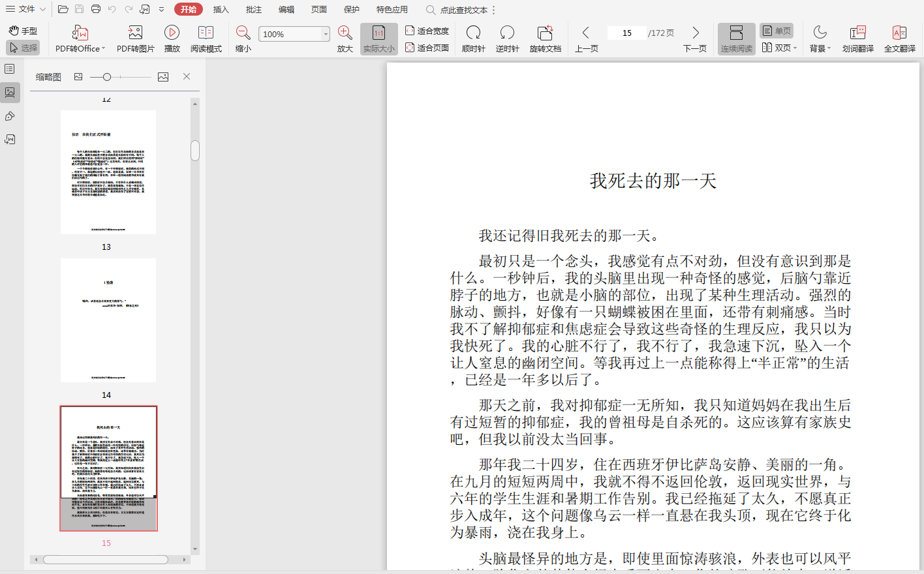Toggle 阅读模式 reading mode
Viewport: 924px width, 574px height.
206,39
